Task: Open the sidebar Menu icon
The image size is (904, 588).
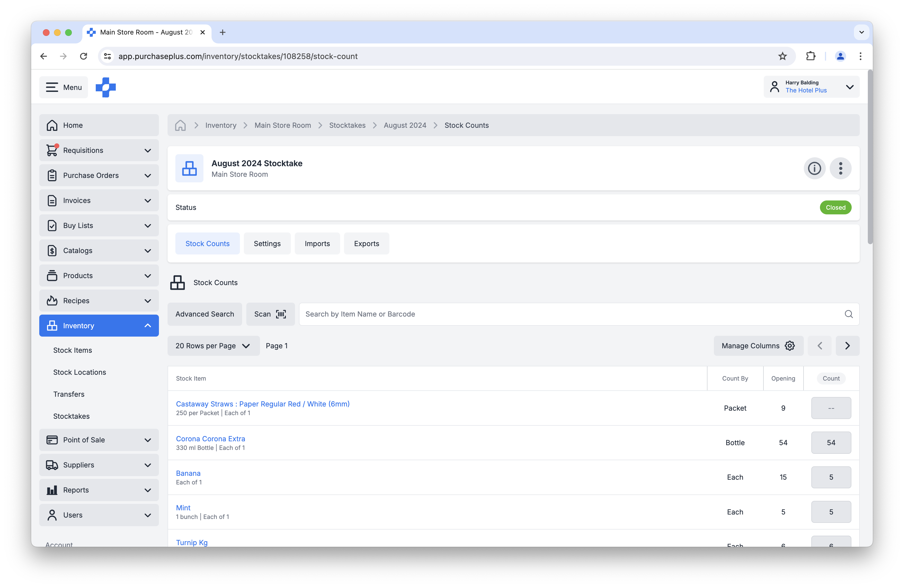Action: 52,87
